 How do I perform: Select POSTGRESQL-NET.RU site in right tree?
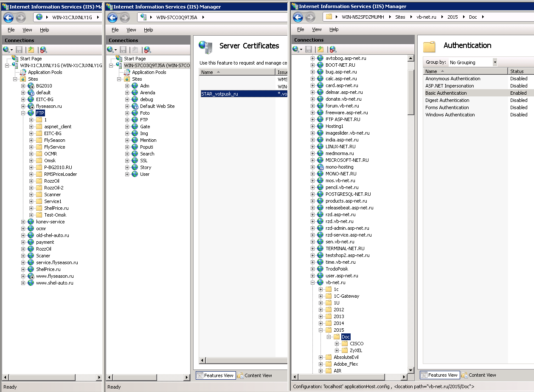(348, 194)
